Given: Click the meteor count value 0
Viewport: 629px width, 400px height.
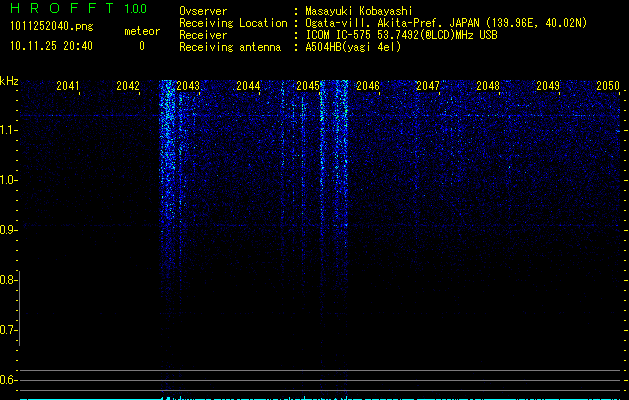Looking at the screenshot, I should pyautogui.click(x=142, y=46).
